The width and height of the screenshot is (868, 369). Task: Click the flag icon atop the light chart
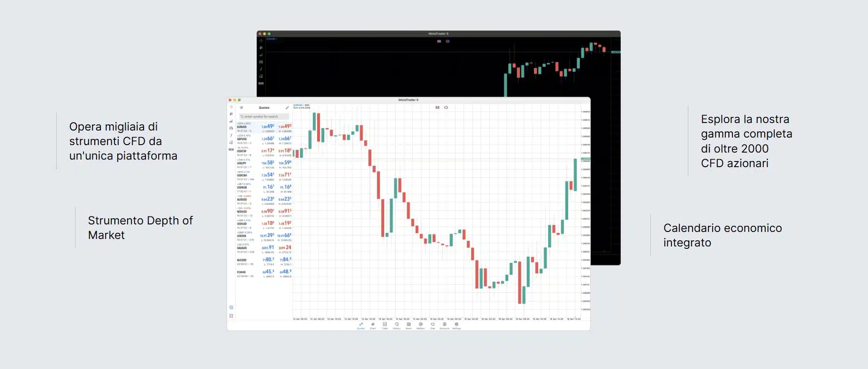[437, 108]
